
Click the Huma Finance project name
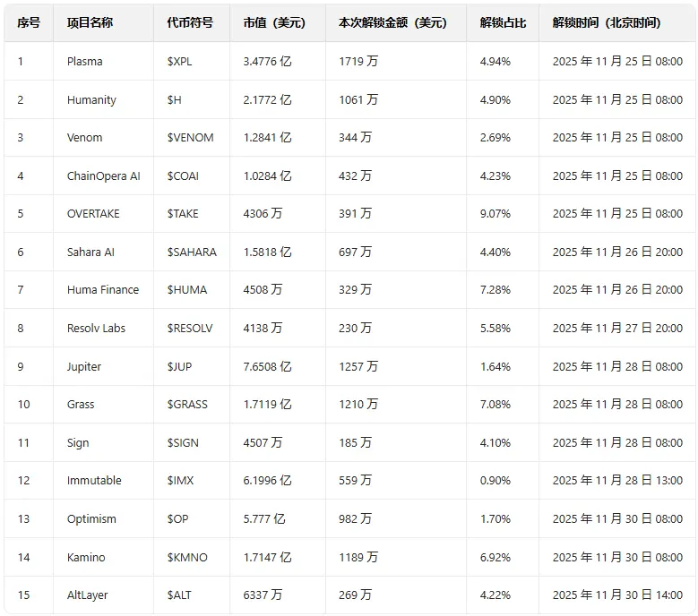pyautogui.click(x=103, y=290)
